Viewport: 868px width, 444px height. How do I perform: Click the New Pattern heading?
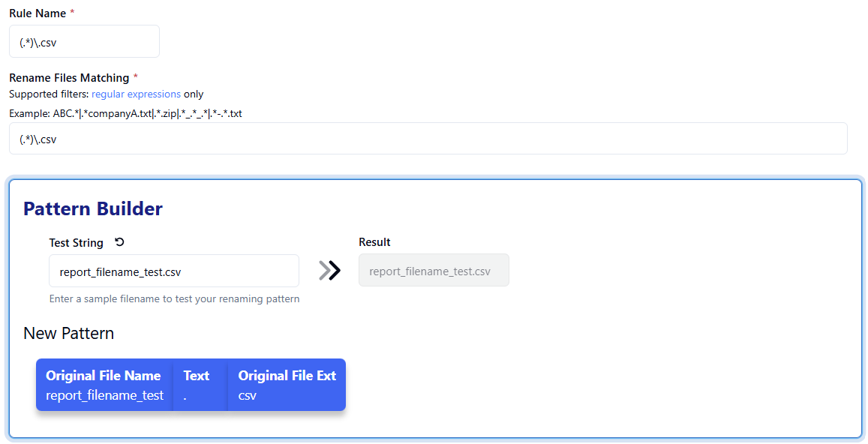click(69, 333)
